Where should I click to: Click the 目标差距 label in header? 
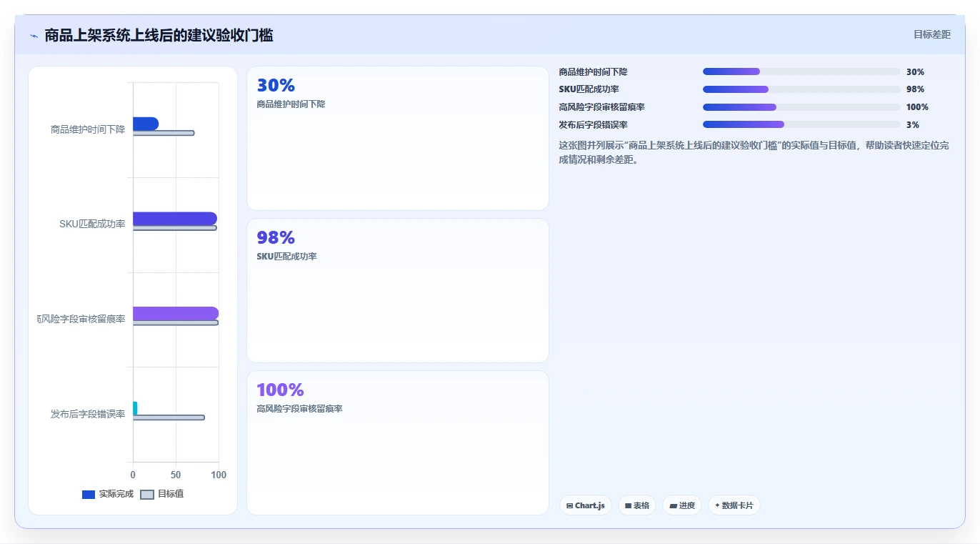click(x=932, y=34)
